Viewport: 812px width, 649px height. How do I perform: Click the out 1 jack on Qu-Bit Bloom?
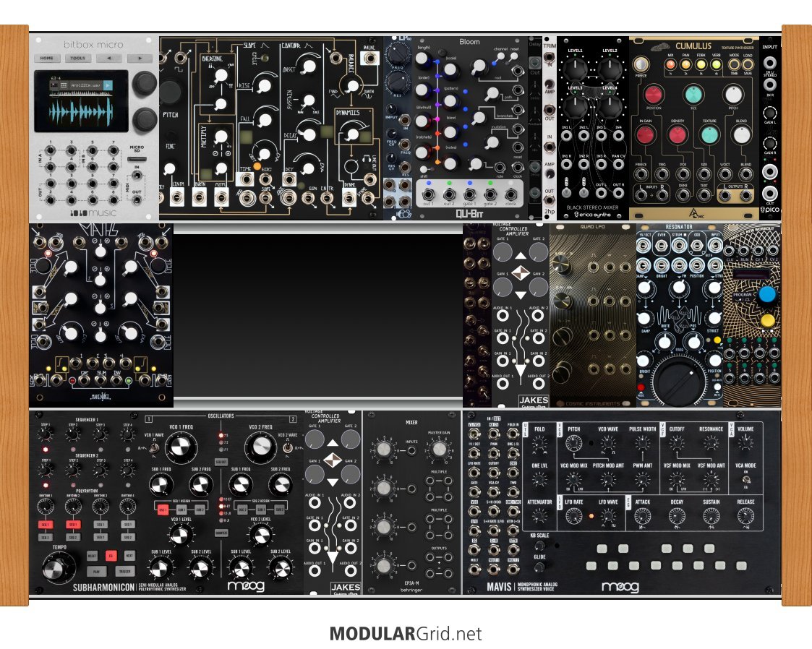[428, 194]
